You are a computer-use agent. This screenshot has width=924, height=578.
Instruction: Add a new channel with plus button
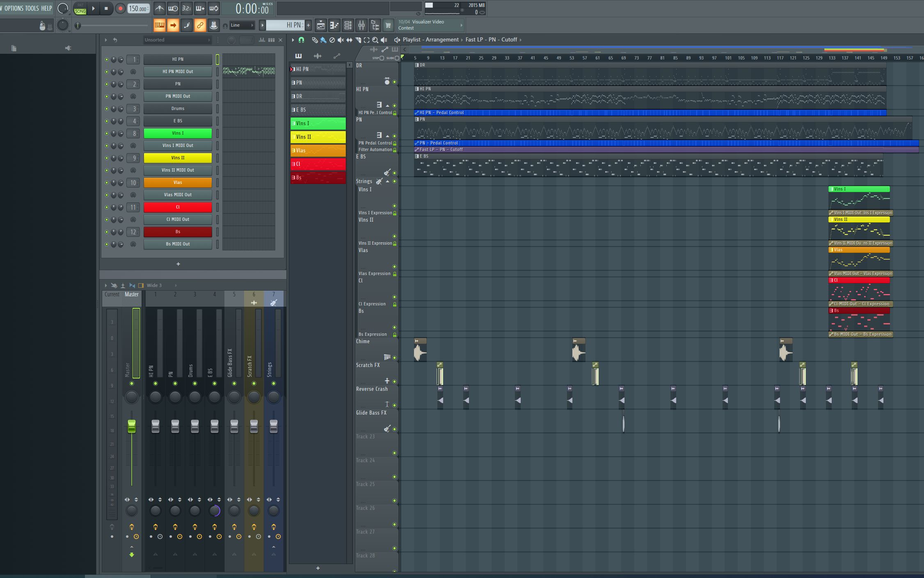click(x=178, y=264)
